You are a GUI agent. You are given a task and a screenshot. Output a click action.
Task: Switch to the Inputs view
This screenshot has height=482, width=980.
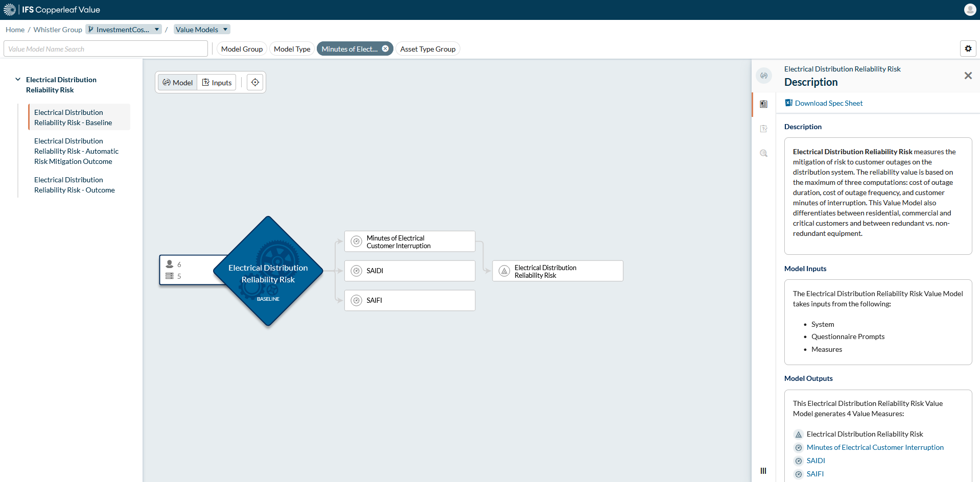coord(217,82)
